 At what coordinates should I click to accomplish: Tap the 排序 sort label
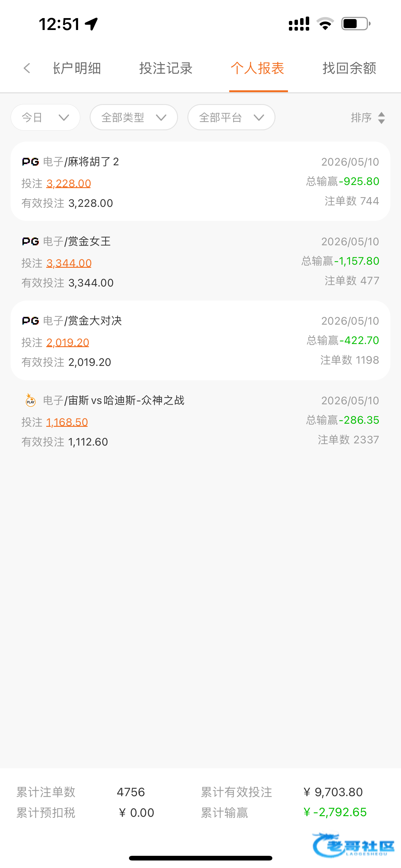(x=361, y=117)
